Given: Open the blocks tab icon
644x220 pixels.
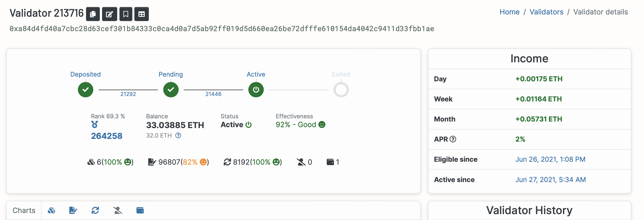Looking at the screenshot, I should 51,211.
